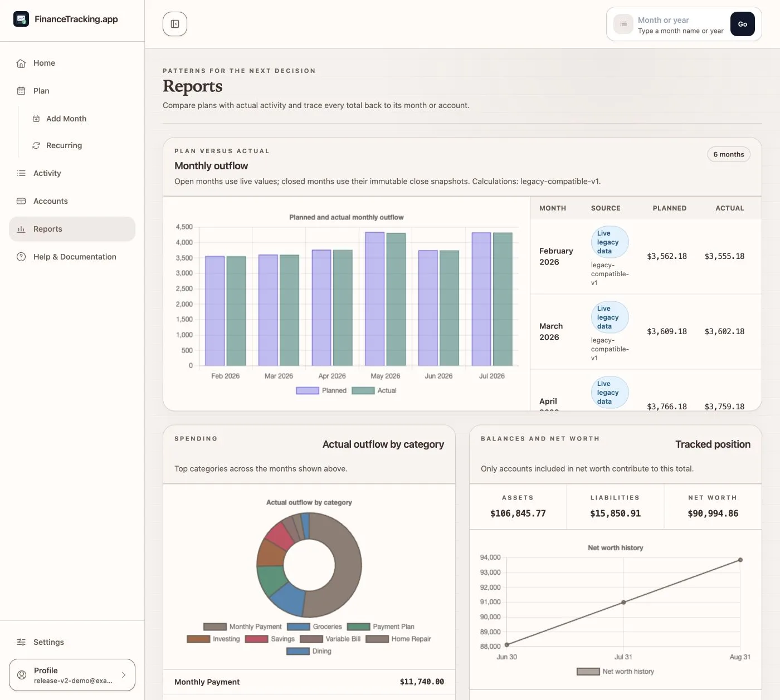Toggle the Planned series in the outflow chart legend
780x700 pixels.
tap(321, 390)
